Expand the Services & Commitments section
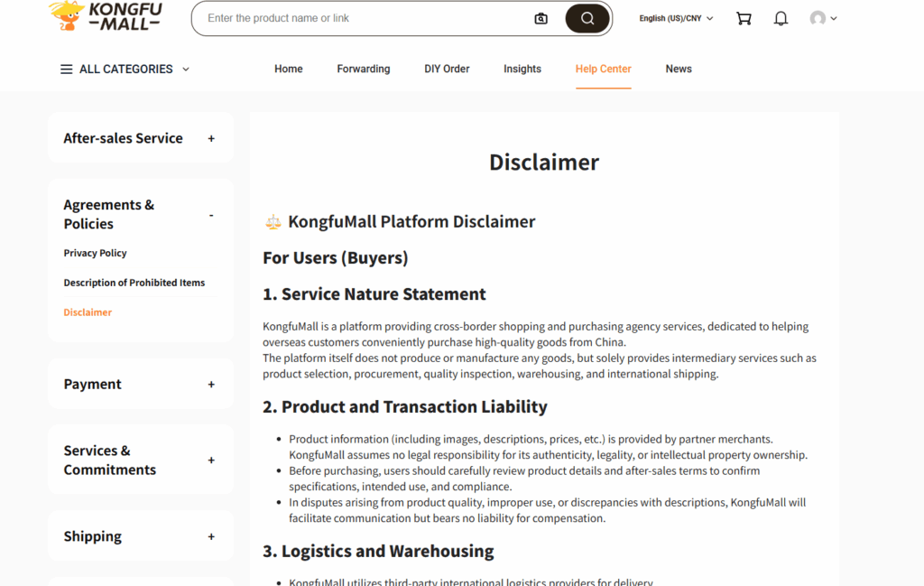Screen dimensions: 924x586 (x=211, y=460)
